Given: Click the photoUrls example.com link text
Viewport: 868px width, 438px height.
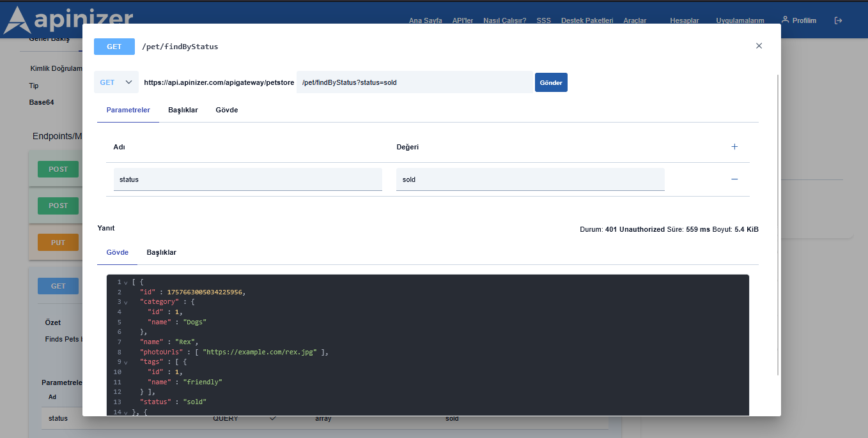Looking at the screenshot, I should click(261, 352).
